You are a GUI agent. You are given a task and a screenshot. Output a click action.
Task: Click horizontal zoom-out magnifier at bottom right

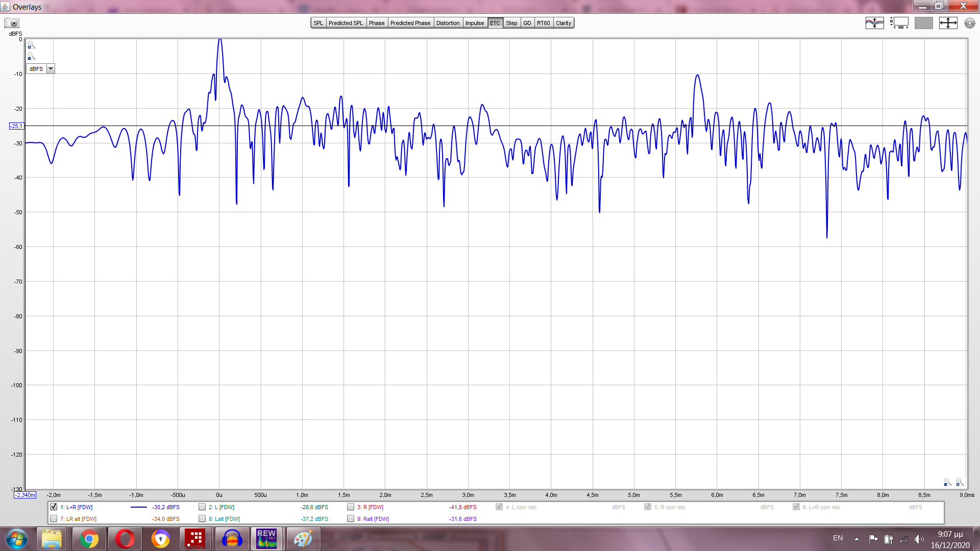(x=947, y=483)
